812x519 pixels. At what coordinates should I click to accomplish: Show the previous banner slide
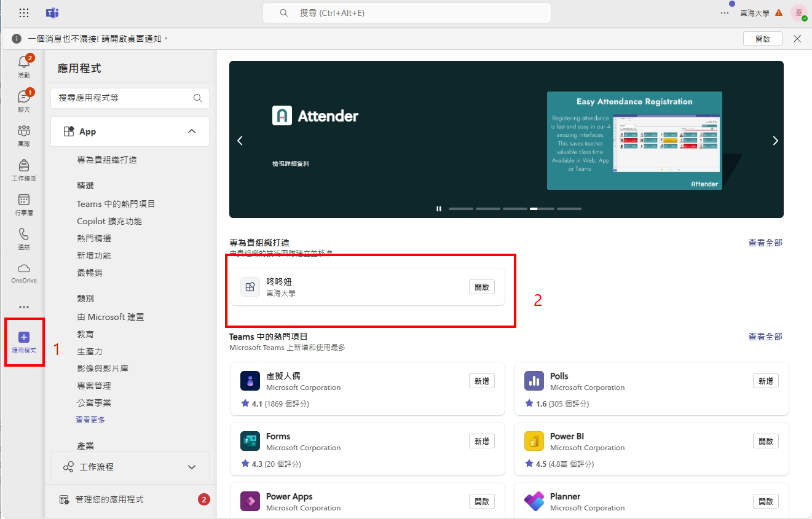click(240, 141)
